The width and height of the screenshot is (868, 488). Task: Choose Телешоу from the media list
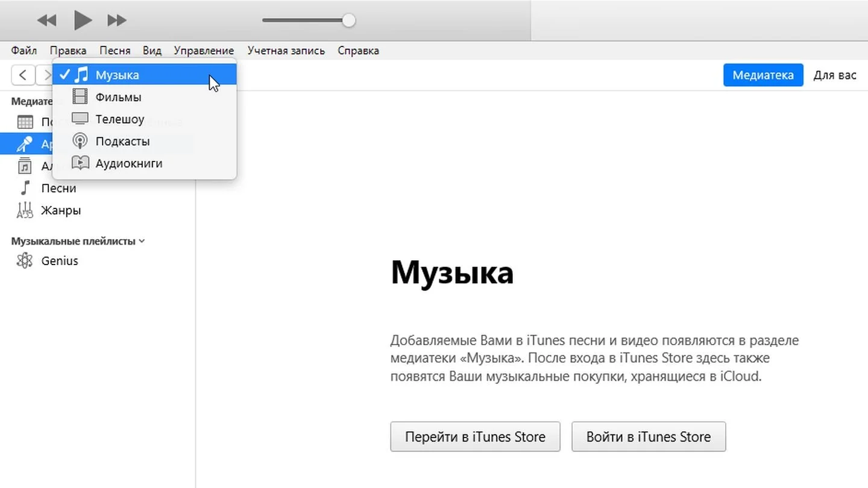tap(145, 119)
